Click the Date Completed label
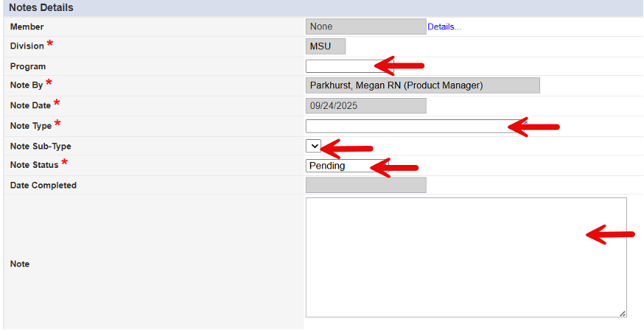Viewport: 644px width, 330px height. pos(43,186)
